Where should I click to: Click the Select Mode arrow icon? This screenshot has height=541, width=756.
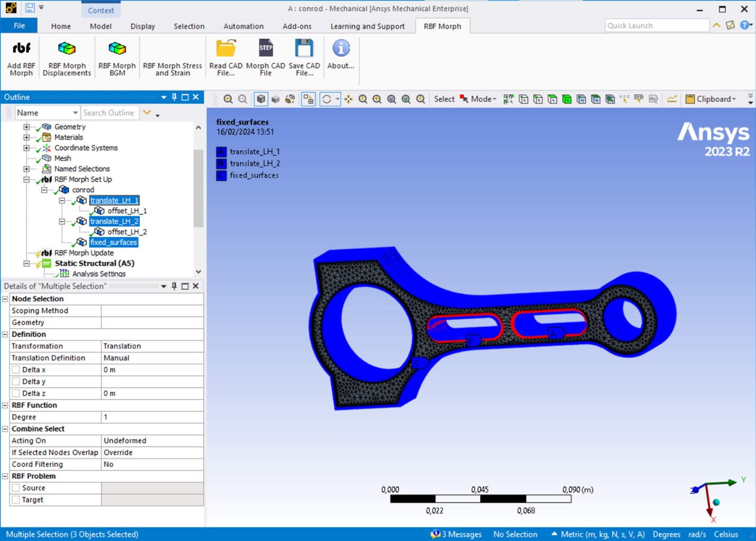(464, 99)
